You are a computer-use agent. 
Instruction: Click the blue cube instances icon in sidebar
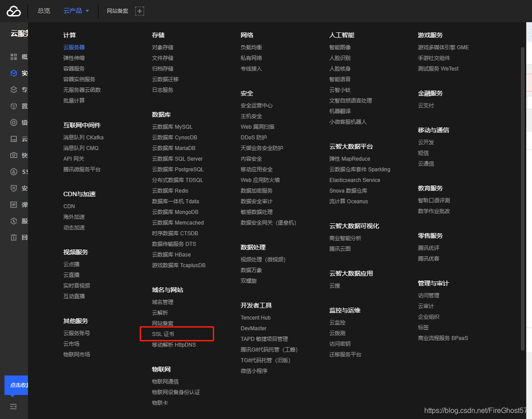click(x=14, y=73)
